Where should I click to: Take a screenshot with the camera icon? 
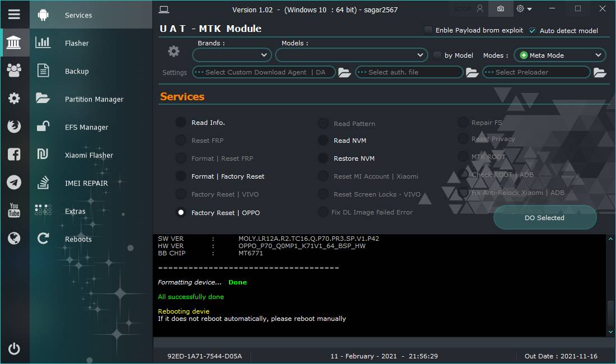pos(501,8)
